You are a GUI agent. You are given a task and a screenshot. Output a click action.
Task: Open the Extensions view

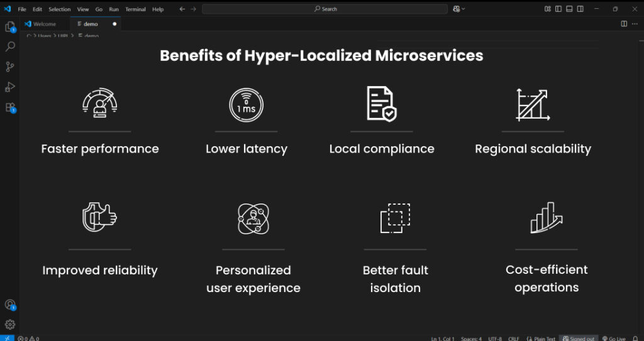[x=10, y=107]
